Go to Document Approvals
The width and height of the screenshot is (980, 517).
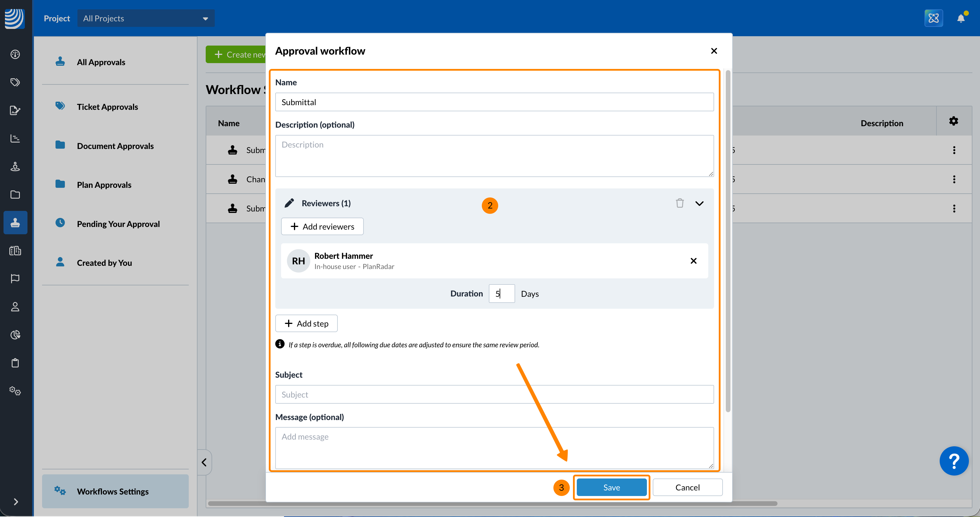[x=115, y=146]
